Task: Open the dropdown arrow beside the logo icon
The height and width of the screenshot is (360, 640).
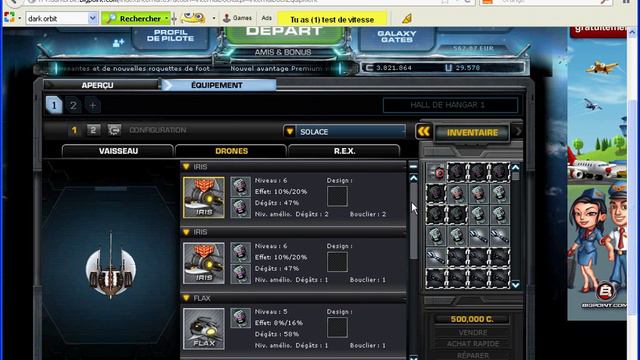Action: click(19, 18)
